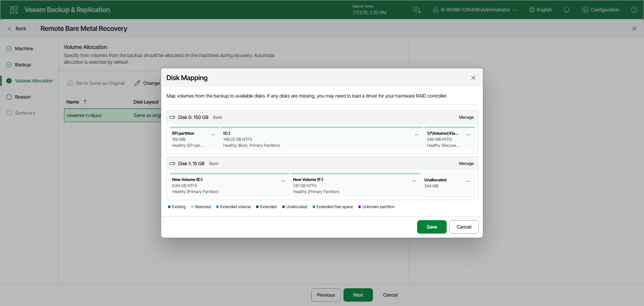The image size is (644, 306).
Task: Select the (C:) 149.35 GB NTFS block
Action: pyautogui.click(x=322, y=139)
